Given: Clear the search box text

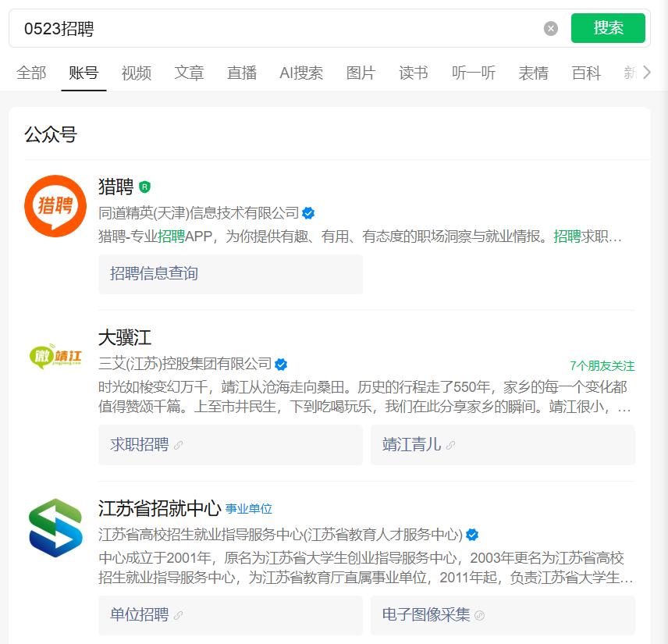Looking at the screenshot, I should (x=550, y=29).
